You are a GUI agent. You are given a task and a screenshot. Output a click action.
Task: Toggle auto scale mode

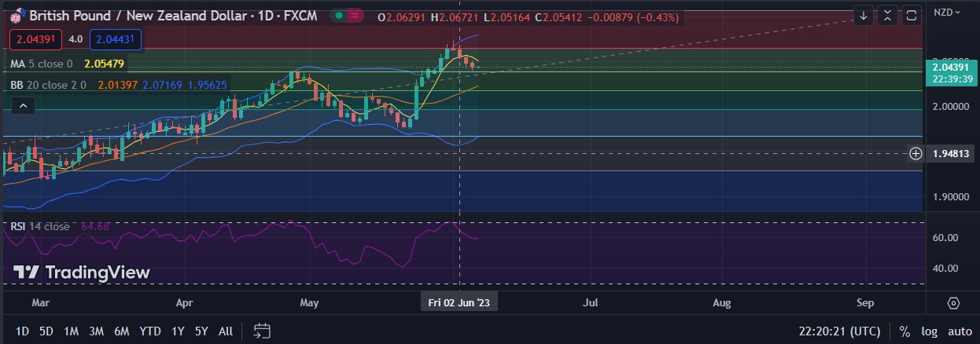[960, 331]
